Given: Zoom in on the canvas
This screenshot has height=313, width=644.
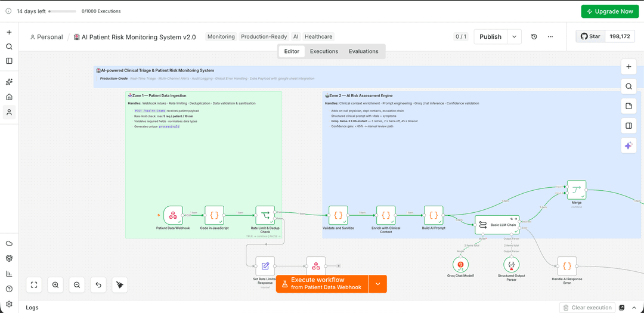Looking at the screenshot, I should 55,284.
